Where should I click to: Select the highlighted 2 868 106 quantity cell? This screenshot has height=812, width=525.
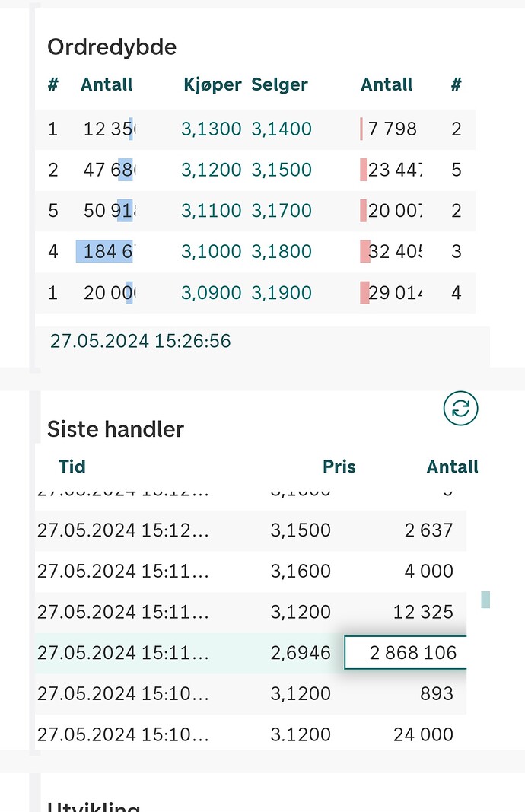[406, 652]
